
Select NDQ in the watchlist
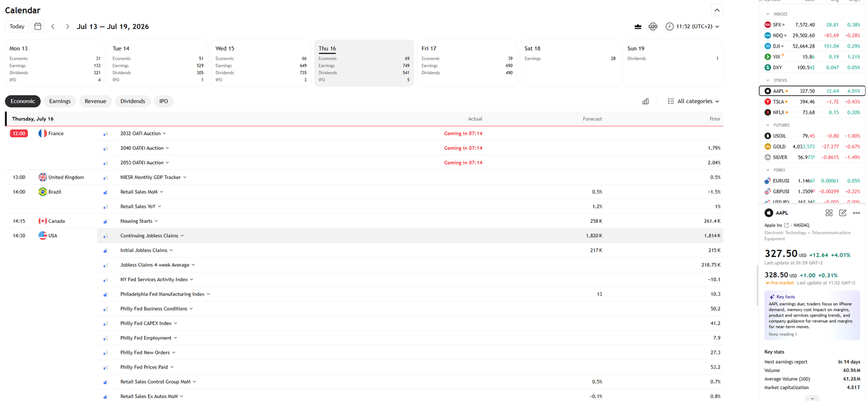[812, 36]
